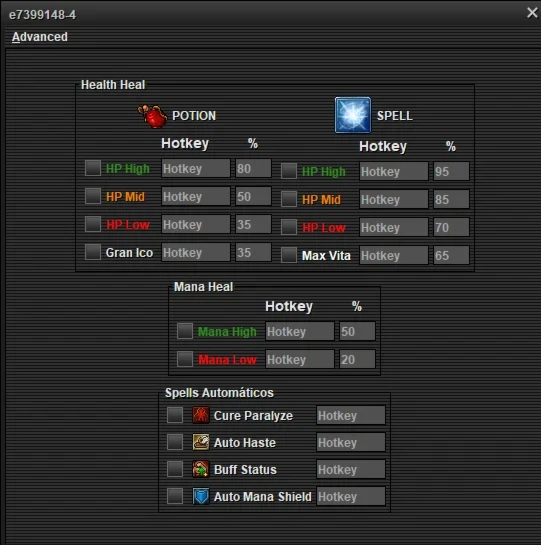The image size is (541, 545).
Task: Click the Cure Paralyze spider icon
Action: click(x=201, y=415)
